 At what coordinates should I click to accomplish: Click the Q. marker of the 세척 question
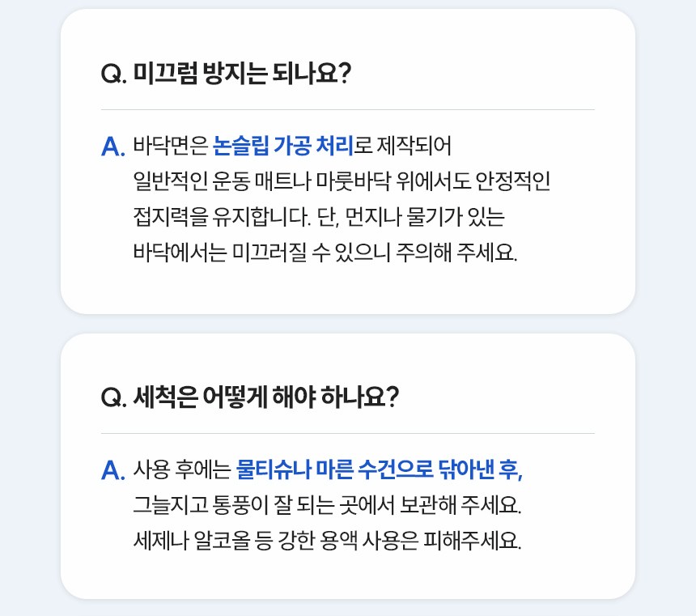tap(113, 398)
